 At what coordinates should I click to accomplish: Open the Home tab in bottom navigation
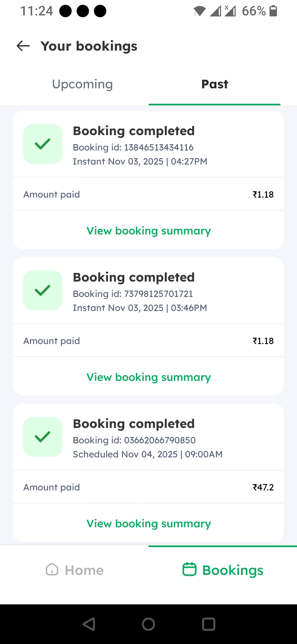point(75,570)
